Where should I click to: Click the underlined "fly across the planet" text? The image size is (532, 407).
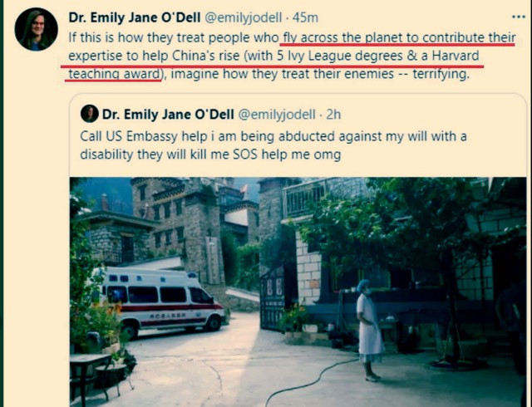343,37
